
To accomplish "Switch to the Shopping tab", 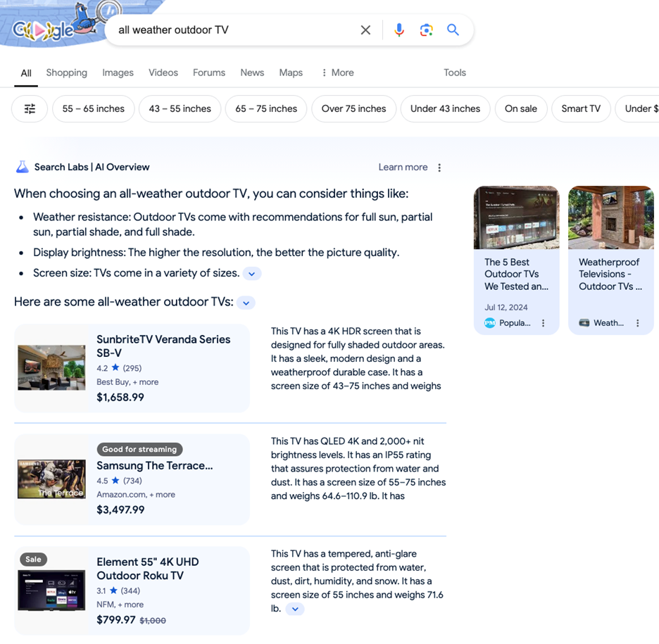I will click(66, 72).
